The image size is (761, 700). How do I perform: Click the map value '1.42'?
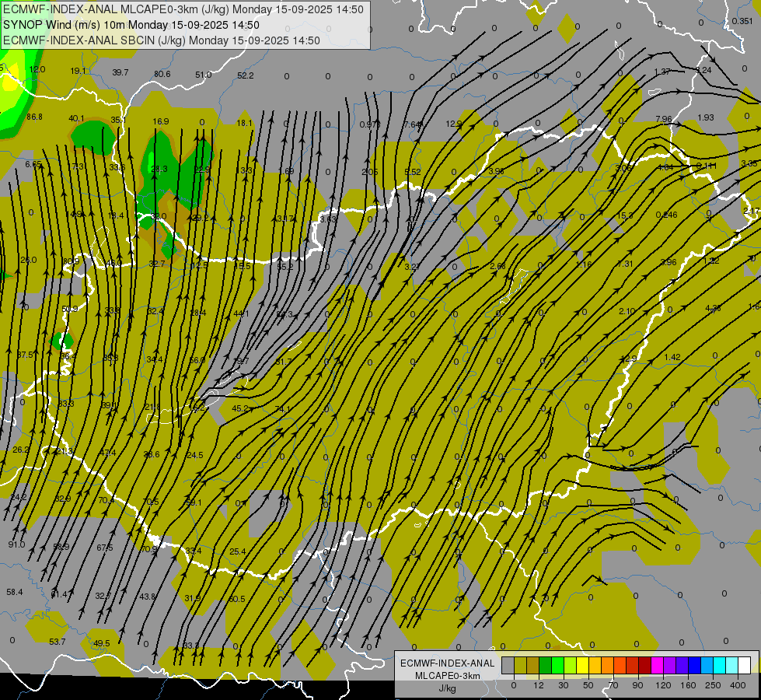pyautogui.click(x=672, y=357)
